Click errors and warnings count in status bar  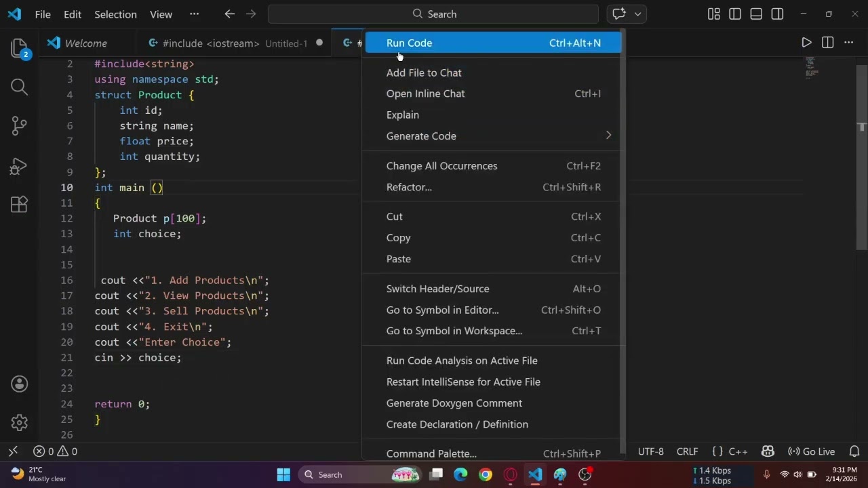pos(56,451)
